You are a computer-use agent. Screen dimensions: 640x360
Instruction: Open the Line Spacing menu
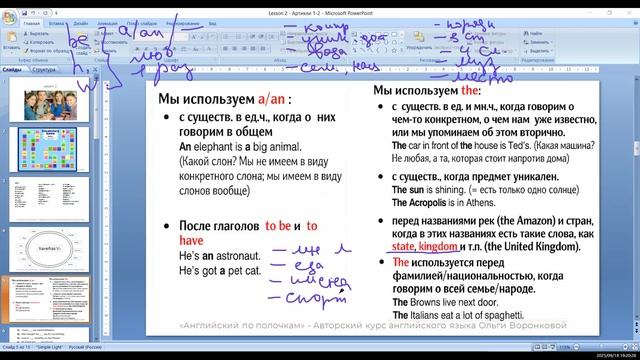point(271,37)
